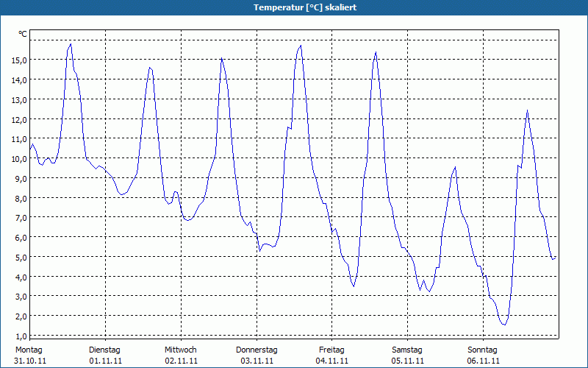588x368 pixels.
Task: Select the date 06.11.11
Action: click(x=484, y=361)
